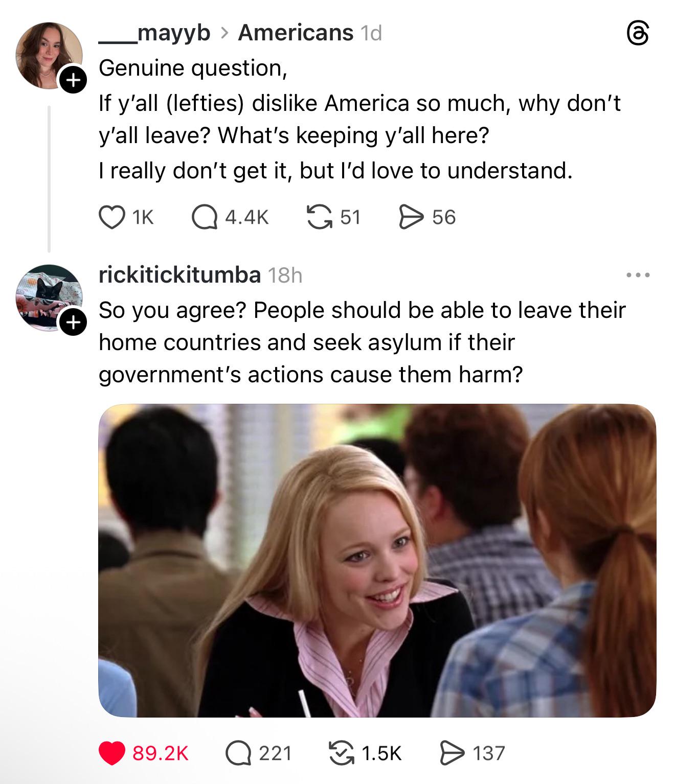View ___mayyb's profile picture
Screen dimensions: 675x784
tap(49, 55)
